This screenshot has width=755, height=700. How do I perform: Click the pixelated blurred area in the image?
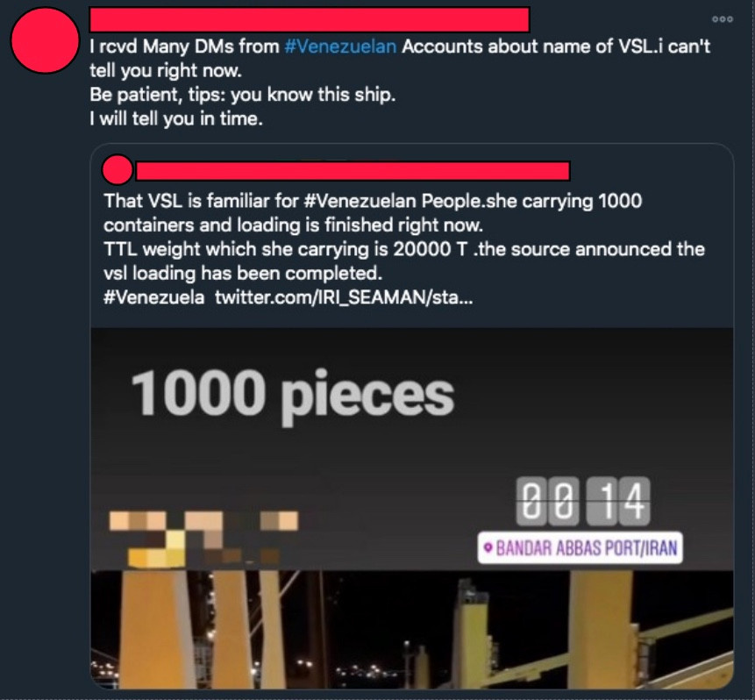tap(203, 538)
